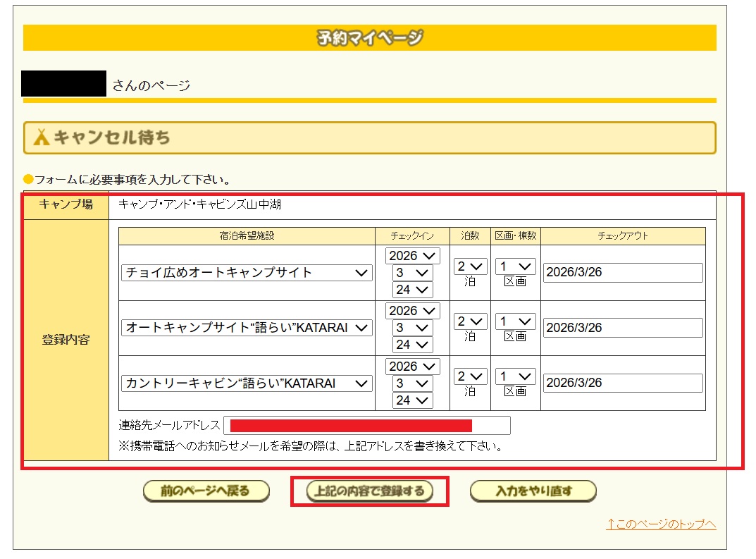Screen dimensions: 756x559
Task: Change second row number of nights dropdown
Action: 470,321
